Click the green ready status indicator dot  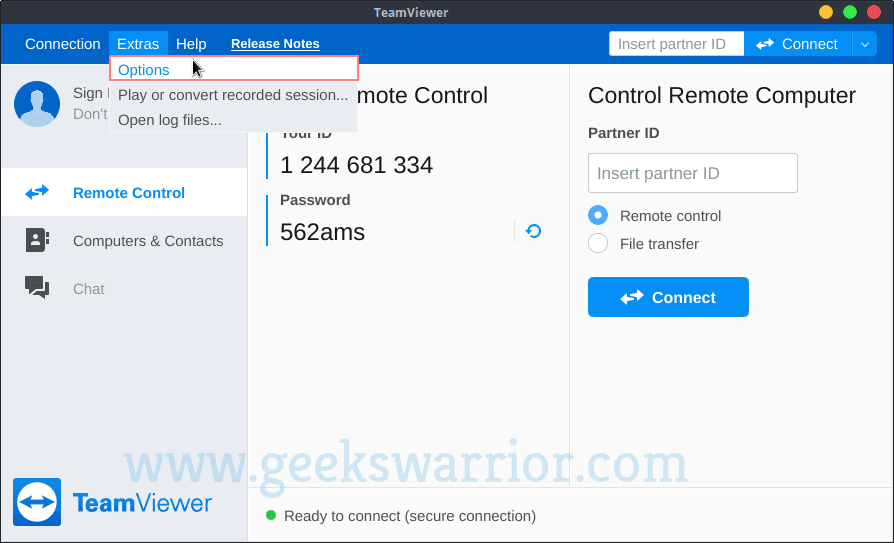(x=271, y=516)
